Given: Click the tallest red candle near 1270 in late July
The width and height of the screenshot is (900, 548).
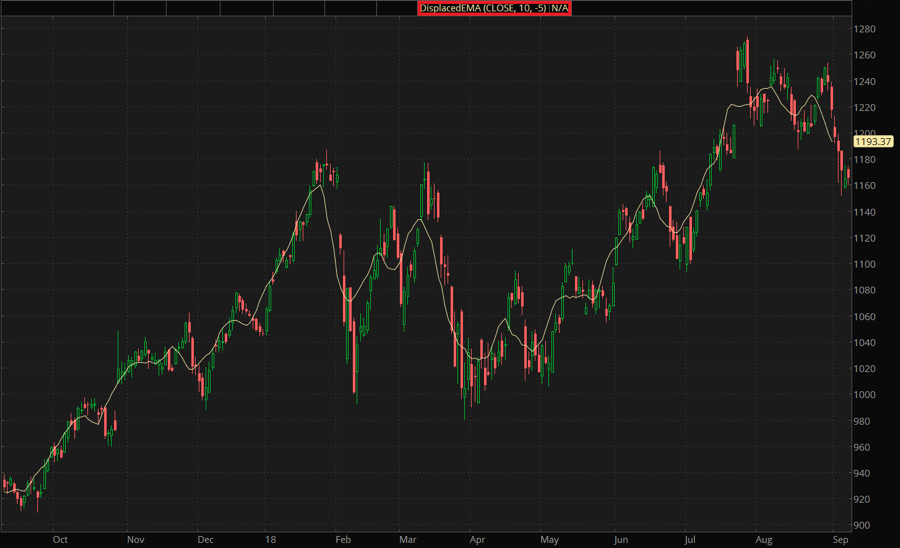Looking at the screenshot, I should click(x=746, y=62).
